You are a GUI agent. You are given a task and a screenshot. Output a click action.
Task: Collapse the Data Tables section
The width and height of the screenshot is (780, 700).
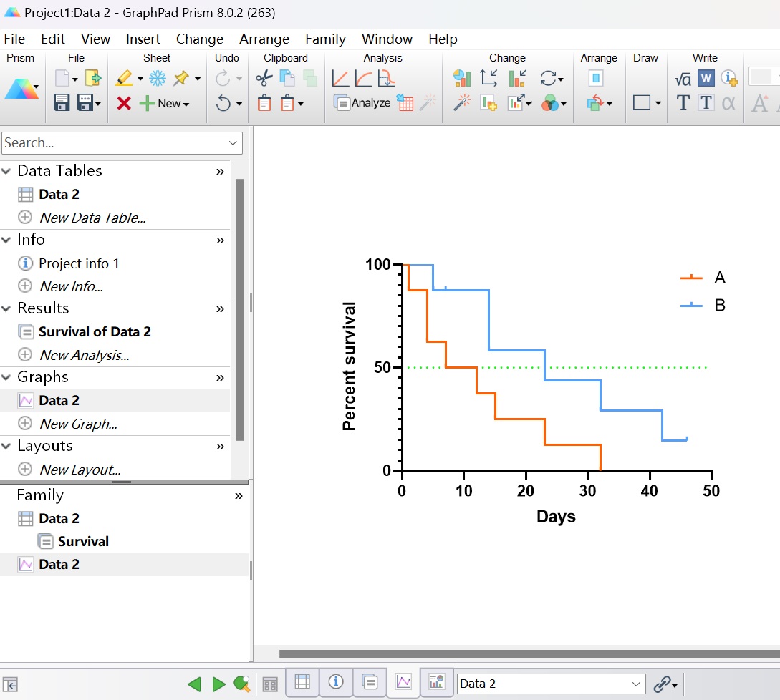tap(6, 171)
